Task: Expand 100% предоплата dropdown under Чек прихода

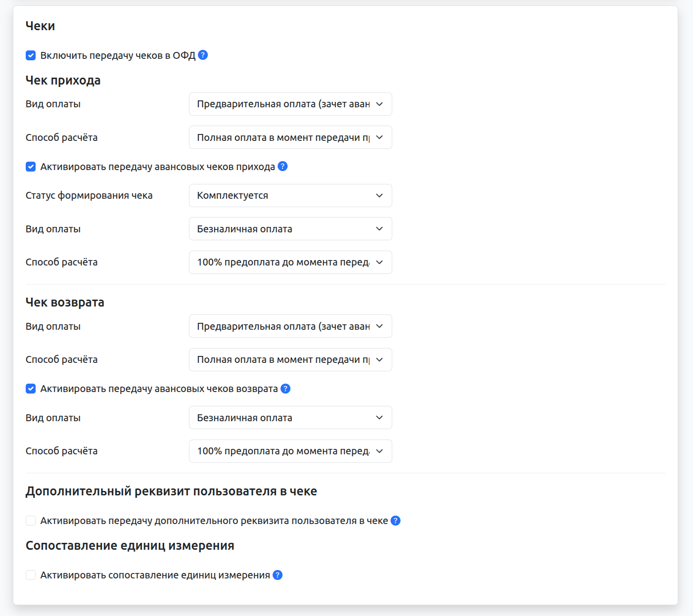Action: pyautogui.click(x=290, y=263)
